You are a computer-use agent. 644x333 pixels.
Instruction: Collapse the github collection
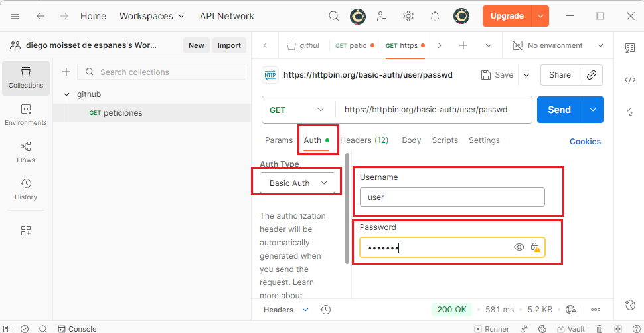(66, 94)
